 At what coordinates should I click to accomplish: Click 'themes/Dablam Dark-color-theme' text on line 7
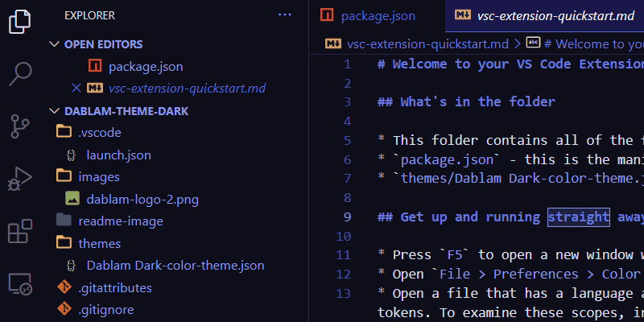(x=522, y=178)
